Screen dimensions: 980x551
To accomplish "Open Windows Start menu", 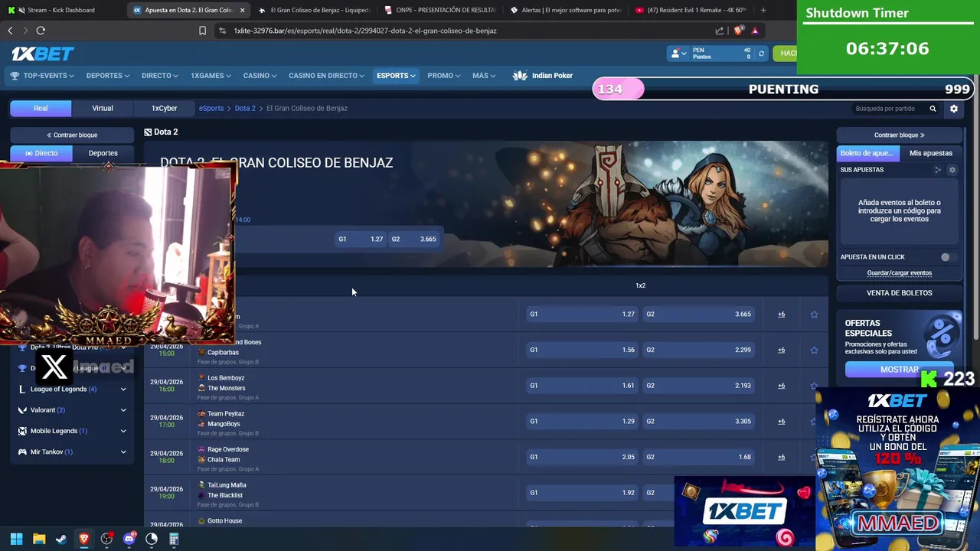I will (x=16, y=539).
